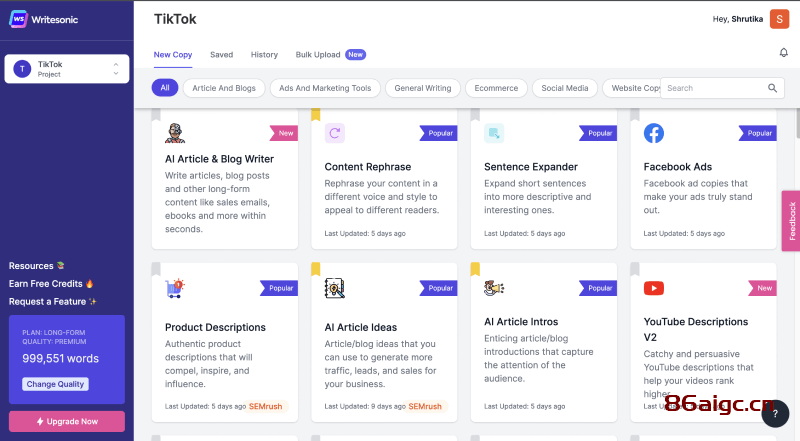Bookmark the Facebook Ads card
800x441 pixels.
click(635, 115)
